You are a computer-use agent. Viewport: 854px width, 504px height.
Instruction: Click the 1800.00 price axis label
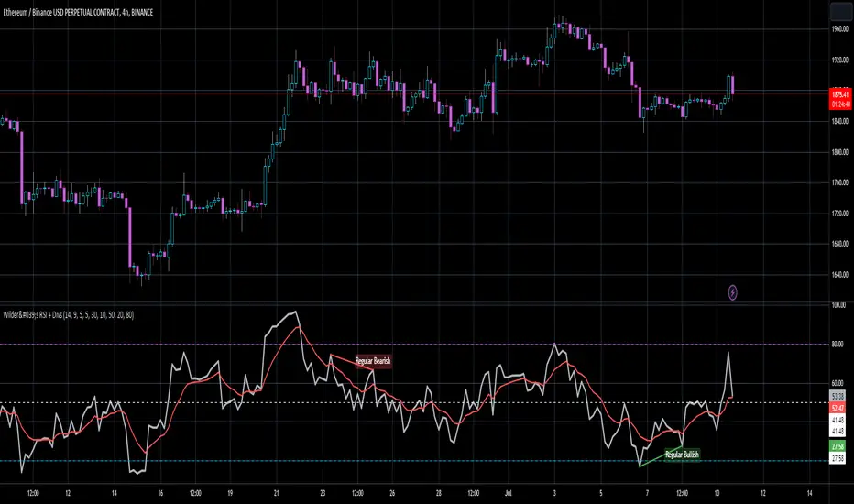pyautogui.click(x=840, y=152)
